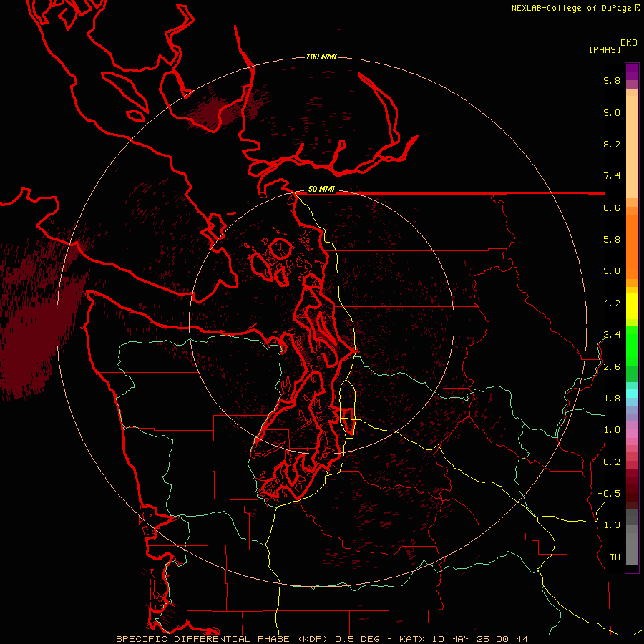Click the 5.0 value on the color scale

612,271
